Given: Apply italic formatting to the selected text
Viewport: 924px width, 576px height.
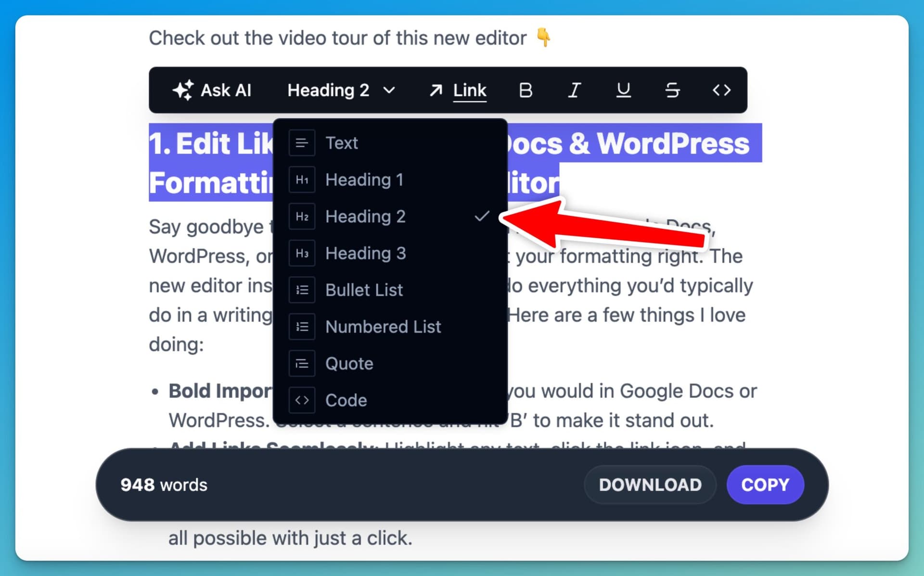Looking at the screenshot, I should click(x=574, y=90).
